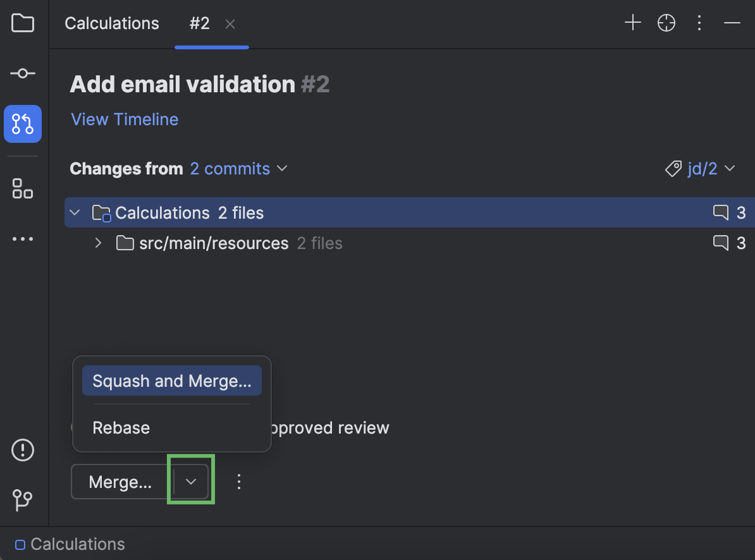
Task: Open the Problems tool window
Action: 23,449
